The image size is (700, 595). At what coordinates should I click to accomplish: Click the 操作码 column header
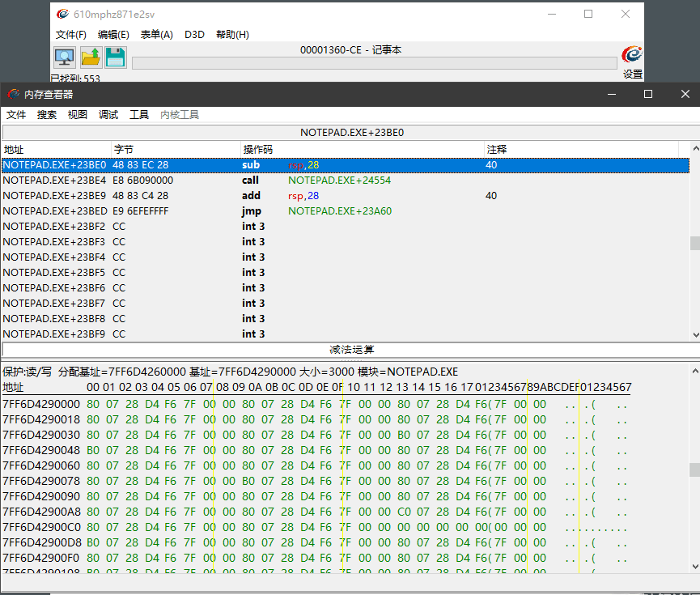point(258,150)
